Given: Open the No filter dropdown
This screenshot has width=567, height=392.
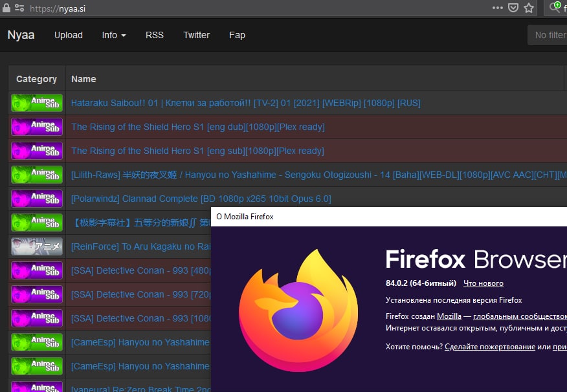Looking at the screenshot, I should click(548, 35).
